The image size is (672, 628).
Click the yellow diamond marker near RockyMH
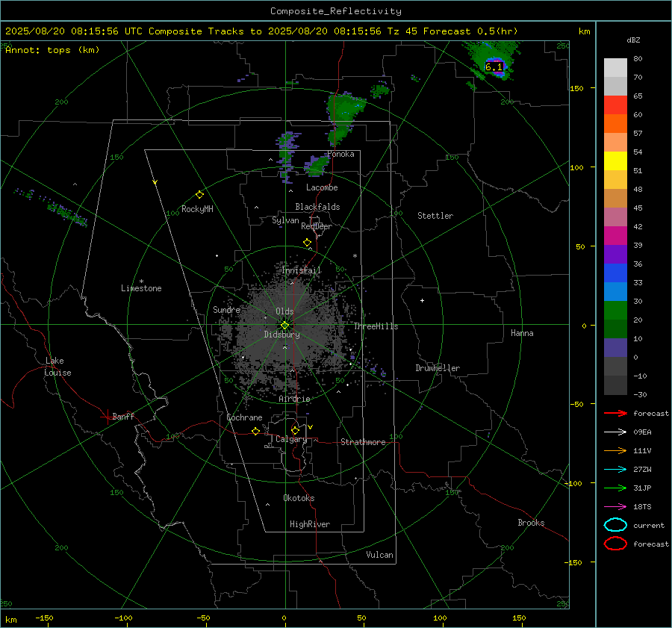(x=199, y=195)
